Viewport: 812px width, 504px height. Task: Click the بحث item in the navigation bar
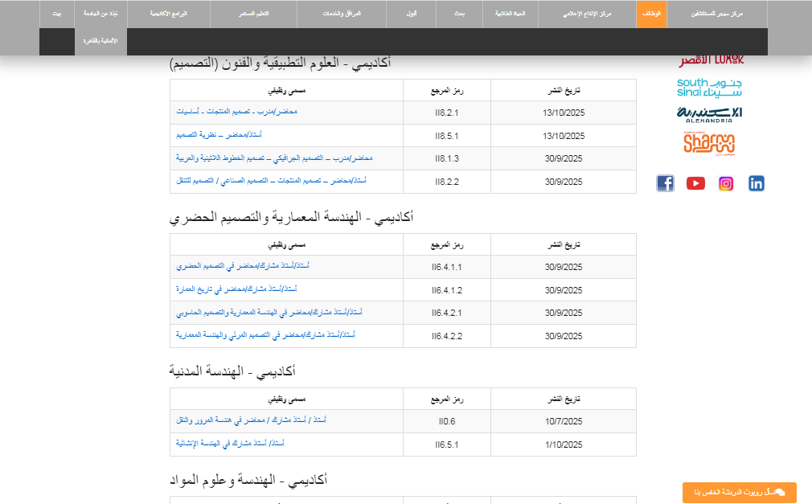coord(460,14)
